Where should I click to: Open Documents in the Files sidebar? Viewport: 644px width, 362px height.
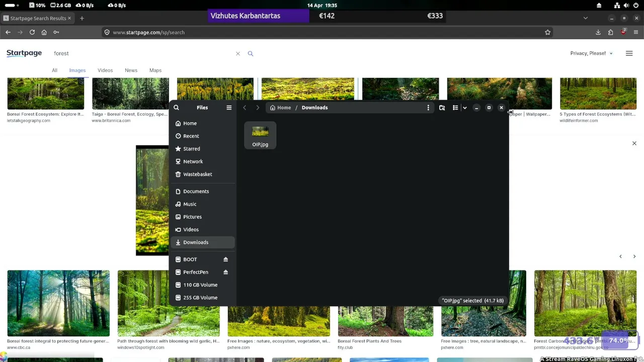[203, 191]
